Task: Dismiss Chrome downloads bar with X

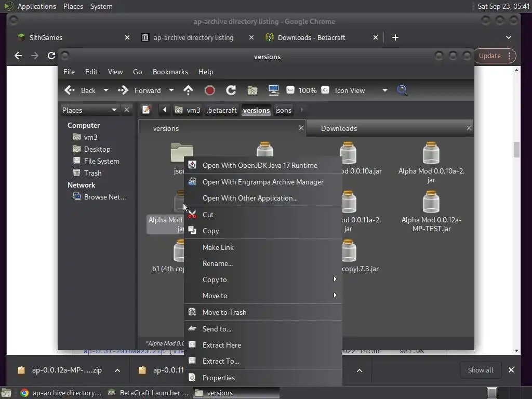Action: (x=511, y=370)
